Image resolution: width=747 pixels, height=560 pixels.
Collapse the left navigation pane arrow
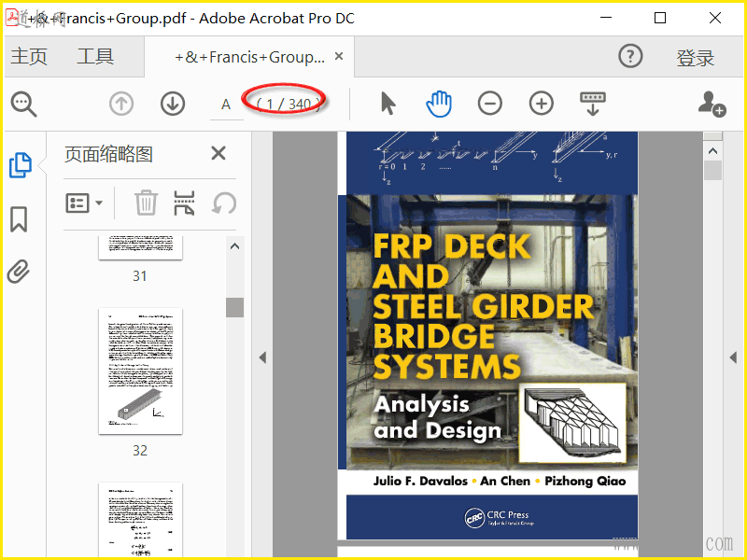coord(262,357)
